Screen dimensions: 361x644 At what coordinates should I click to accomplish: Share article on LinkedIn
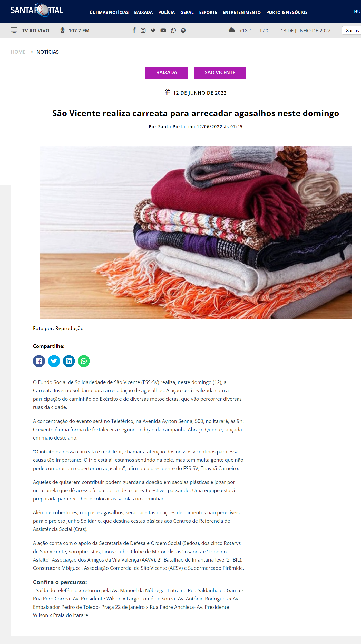point(69,361)
